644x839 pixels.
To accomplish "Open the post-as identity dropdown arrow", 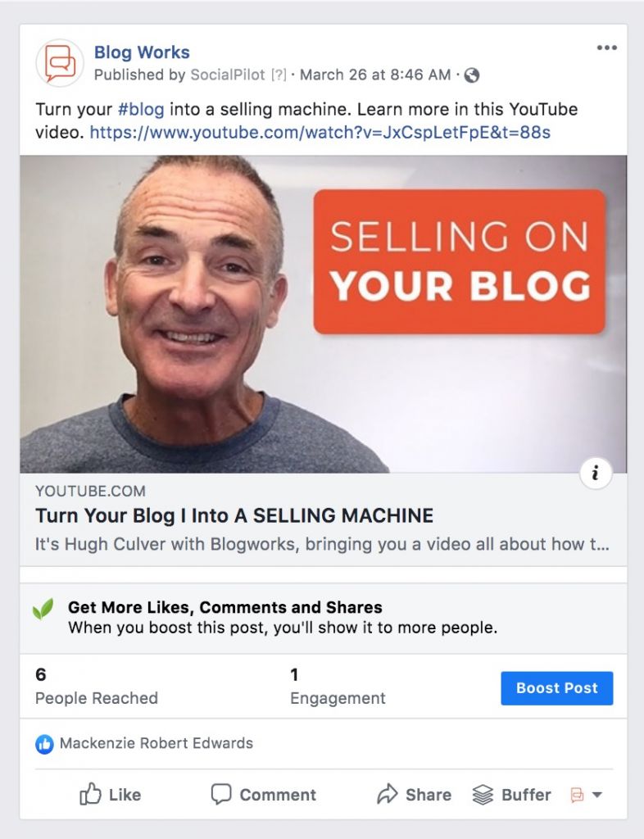I will point(597,795).
